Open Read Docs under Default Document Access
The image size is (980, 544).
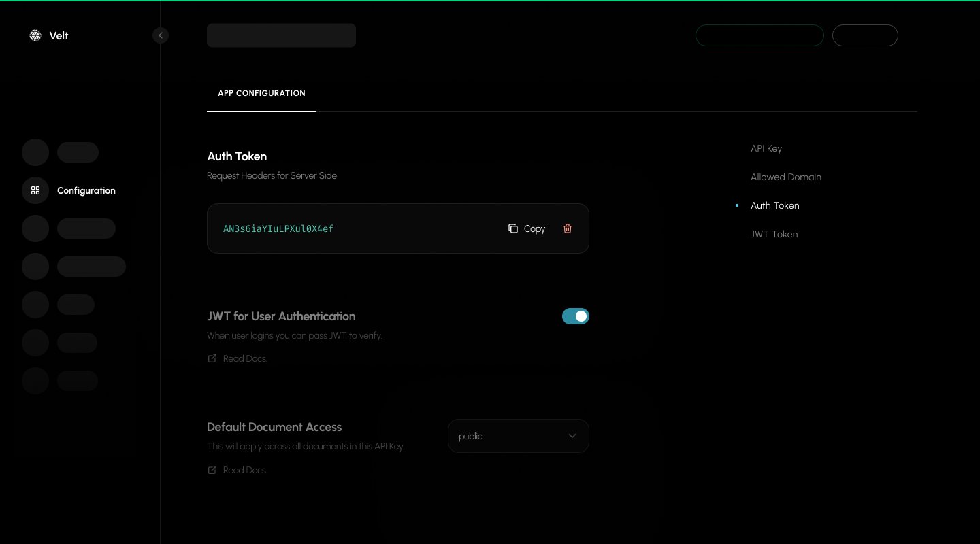pos(245,470)
